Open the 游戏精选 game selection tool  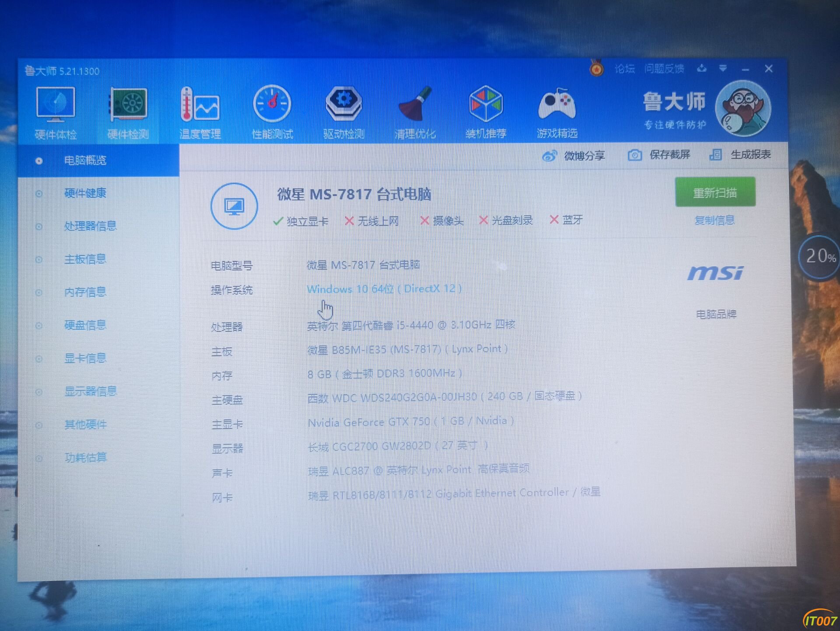[x=557, y=113]
